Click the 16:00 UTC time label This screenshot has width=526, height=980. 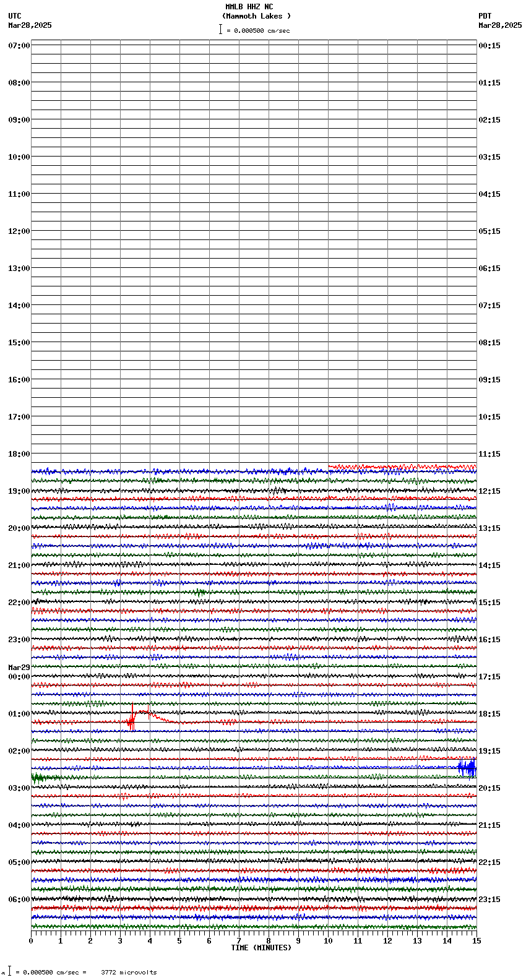pos(19,380)
